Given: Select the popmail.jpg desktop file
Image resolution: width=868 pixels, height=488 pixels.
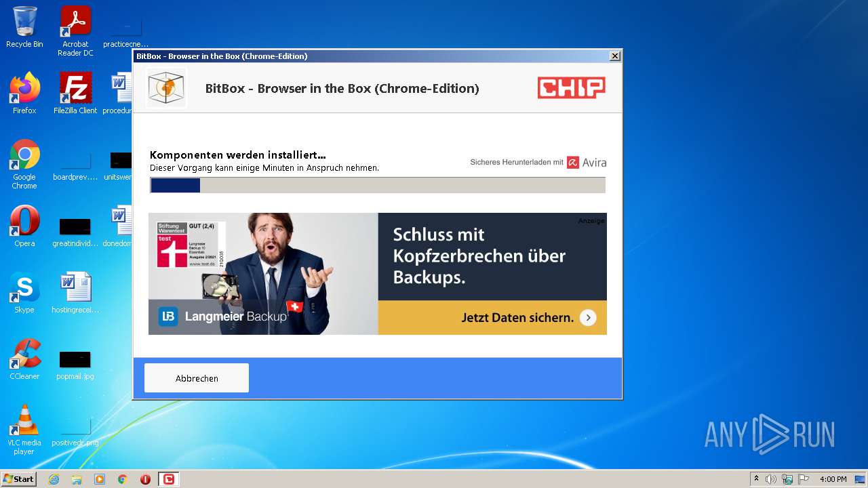Looking at the screenshot, I should pos(75,365).
